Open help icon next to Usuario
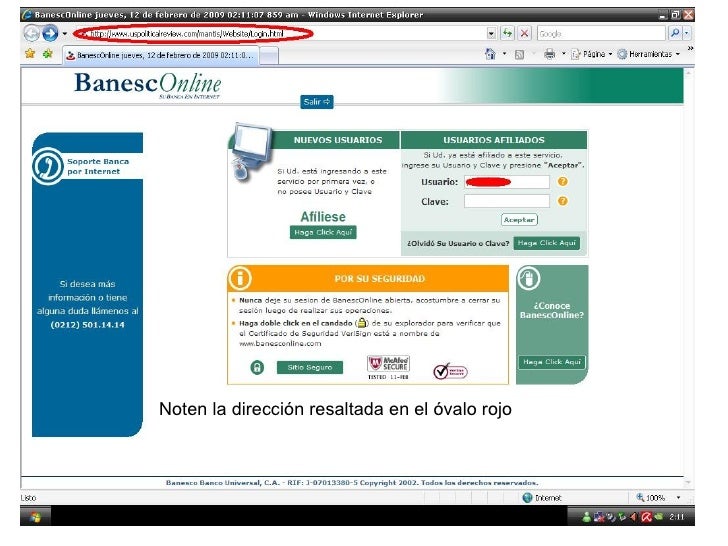The width and height of the screenshot is (728, 546). click(563, 182)
